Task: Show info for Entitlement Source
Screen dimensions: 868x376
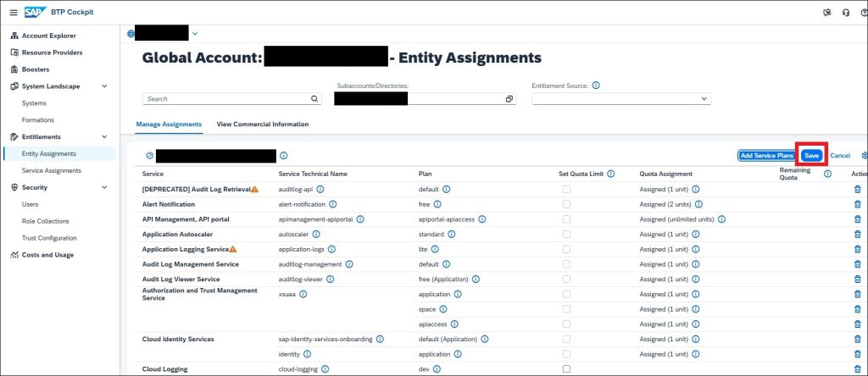Action: tap(596, 86)
